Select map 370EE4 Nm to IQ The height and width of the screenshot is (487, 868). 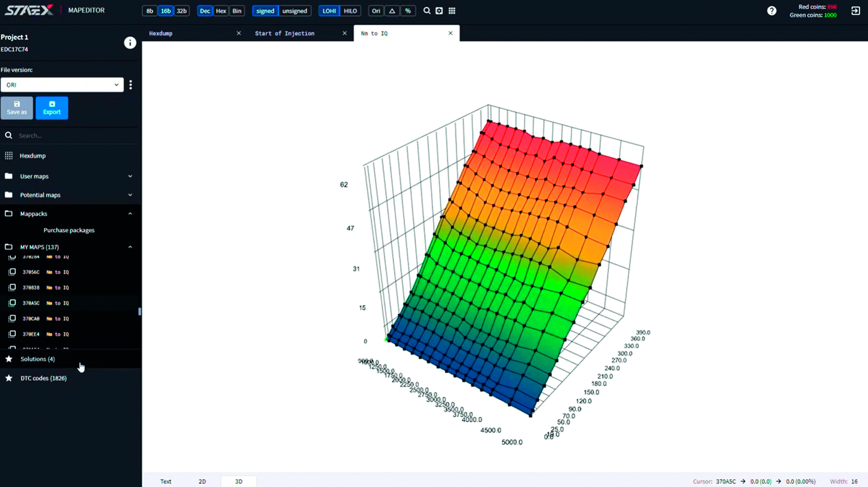point(71,334)
